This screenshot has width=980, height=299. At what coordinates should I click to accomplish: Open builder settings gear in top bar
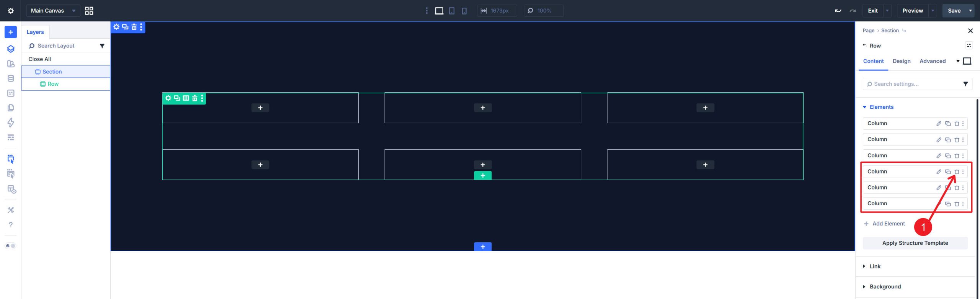pos(11,11)
